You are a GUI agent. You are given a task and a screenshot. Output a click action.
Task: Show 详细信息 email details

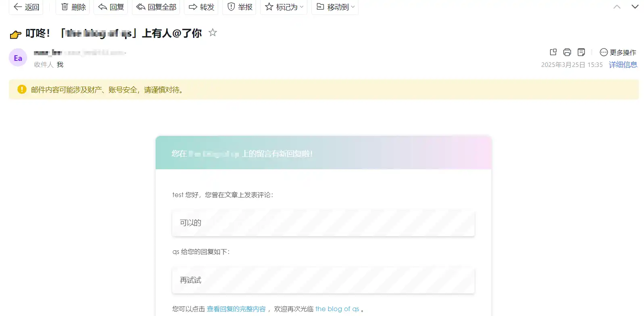pos(623,64)
